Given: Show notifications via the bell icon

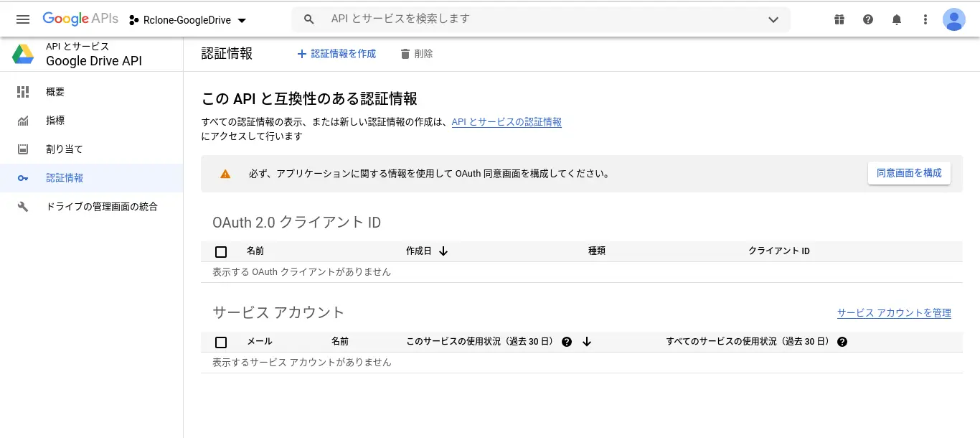Looking at the screenshot, I should tap(897, 19).
